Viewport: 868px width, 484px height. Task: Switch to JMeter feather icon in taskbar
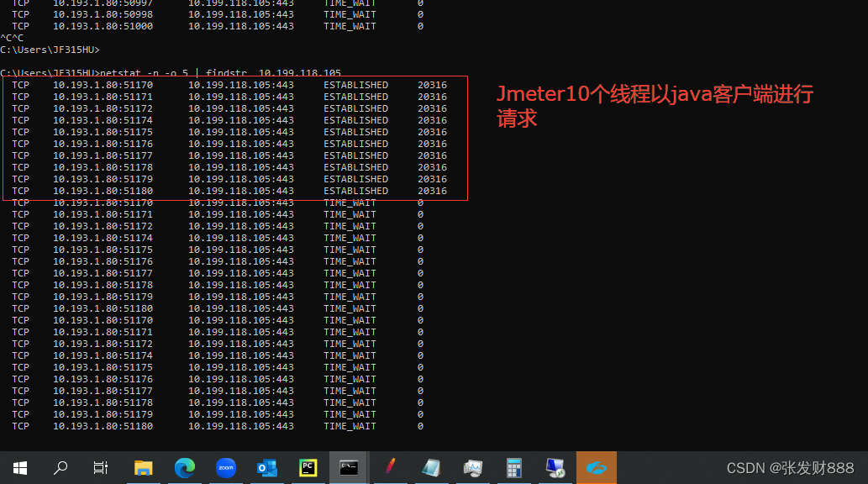390,467
